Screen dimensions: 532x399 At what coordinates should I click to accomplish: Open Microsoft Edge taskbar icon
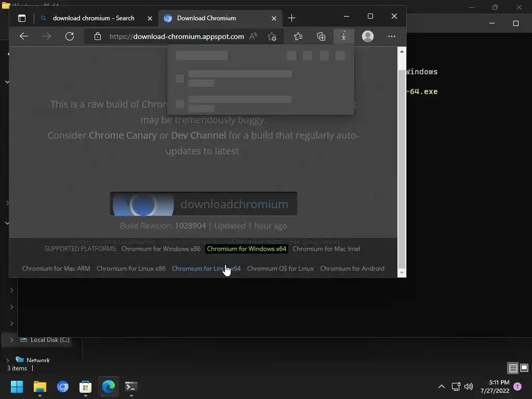coord(109,387)
